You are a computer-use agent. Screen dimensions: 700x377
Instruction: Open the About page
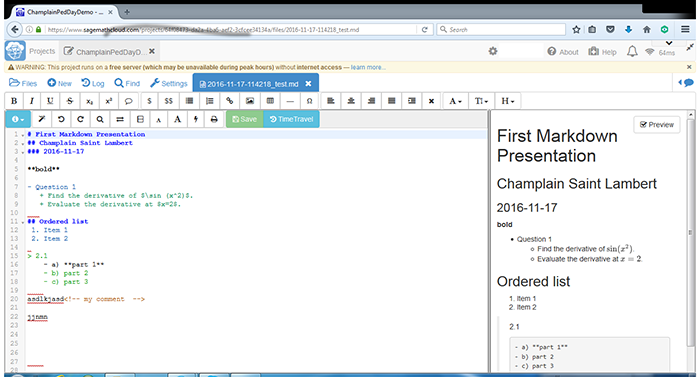(x=563, y=52)
